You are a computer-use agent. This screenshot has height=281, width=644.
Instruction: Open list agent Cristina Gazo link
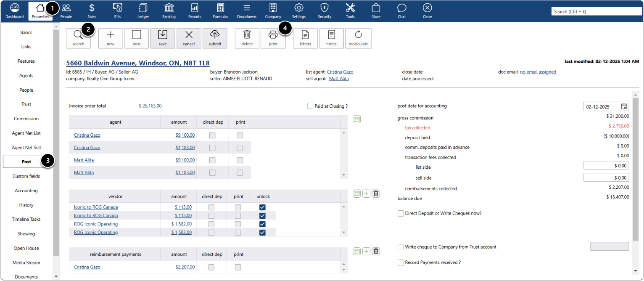pyautogui.click(x=340, y=72)
